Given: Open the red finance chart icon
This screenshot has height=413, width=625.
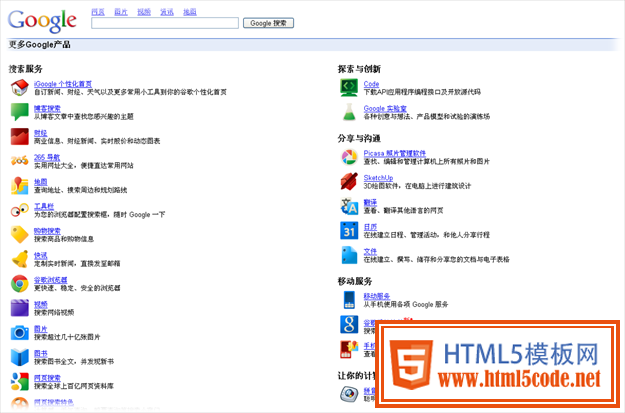Looking at the screenshot, I should 20,136.
